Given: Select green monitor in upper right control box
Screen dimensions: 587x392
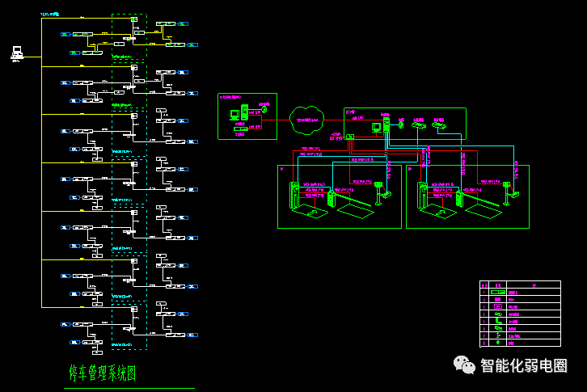Looking at the screenshot, I should tap(377, 127).
